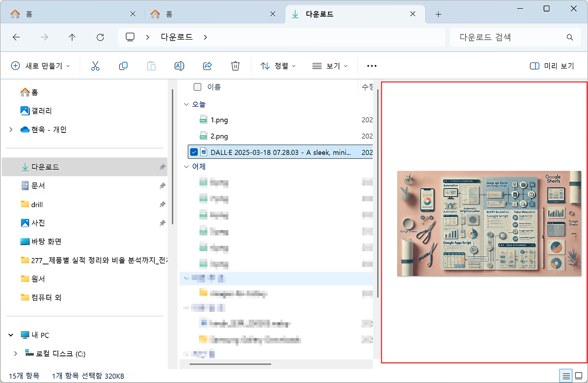
Task: Open a new tab with the plus button
Action: (x=438, y=14)
